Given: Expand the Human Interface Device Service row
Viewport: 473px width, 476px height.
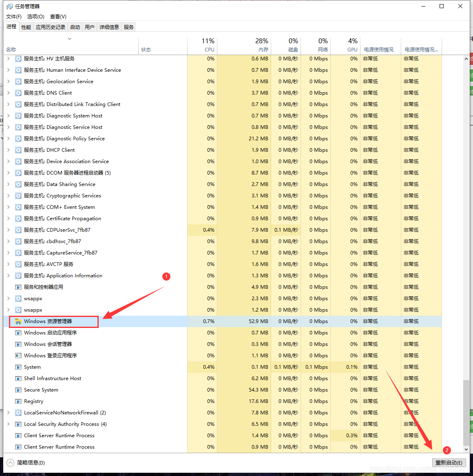Looking at the screenshot, I should click(9, 70).
